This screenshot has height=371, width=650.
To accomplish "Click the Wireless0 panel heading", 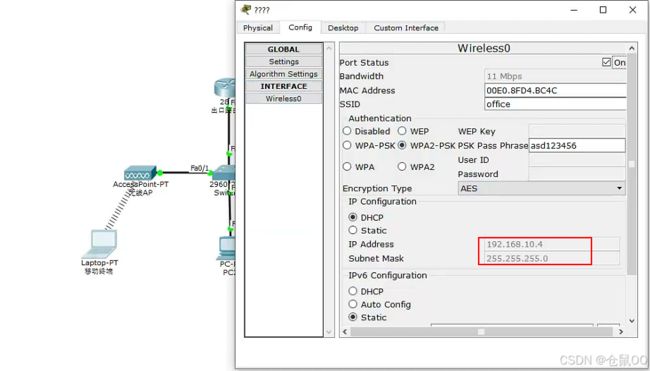I will point(484,48).
